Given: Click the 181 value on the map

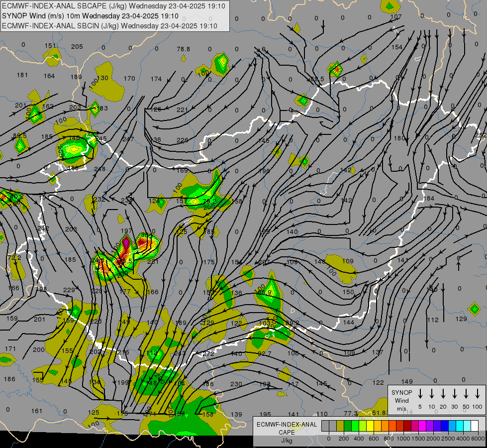Looking at the screenshot, I should point(22,75).
